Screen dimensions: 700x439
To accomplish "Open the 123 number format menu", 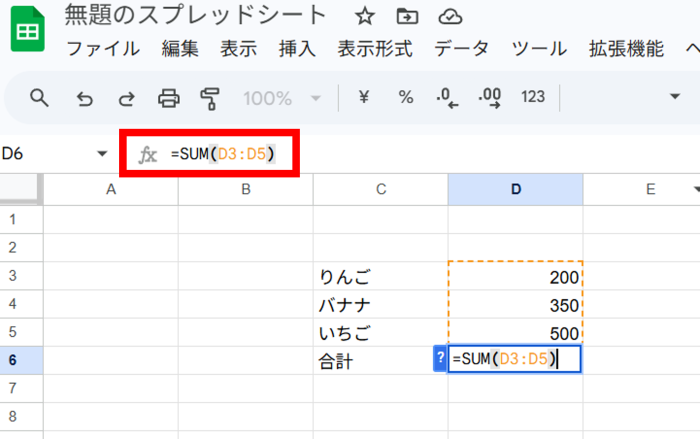I will click(x=533, y=97).
